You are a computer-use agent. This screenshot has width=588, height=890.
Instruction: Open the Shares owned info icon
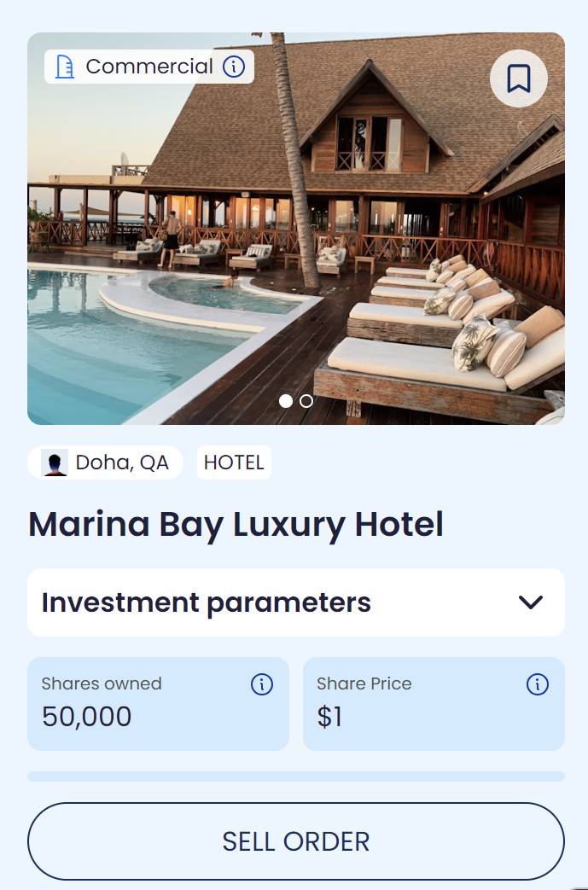261,684
